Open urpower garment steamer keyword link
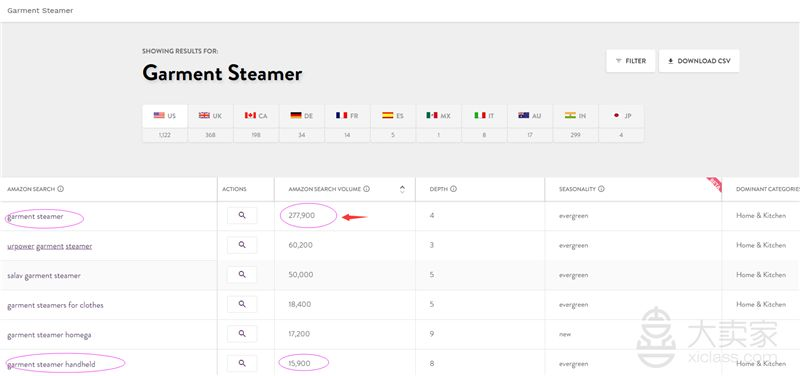This screenshot has width=800, height=376. (49, 246)
